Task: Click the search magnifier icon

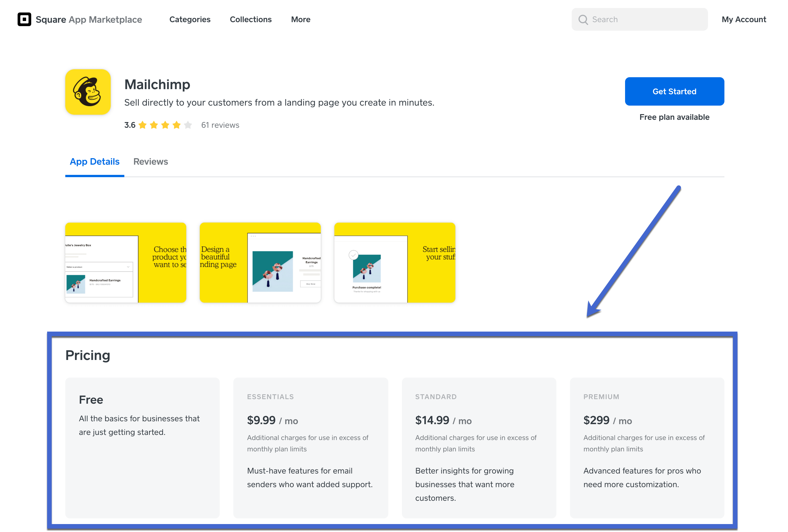Action: tap(583, 20)
